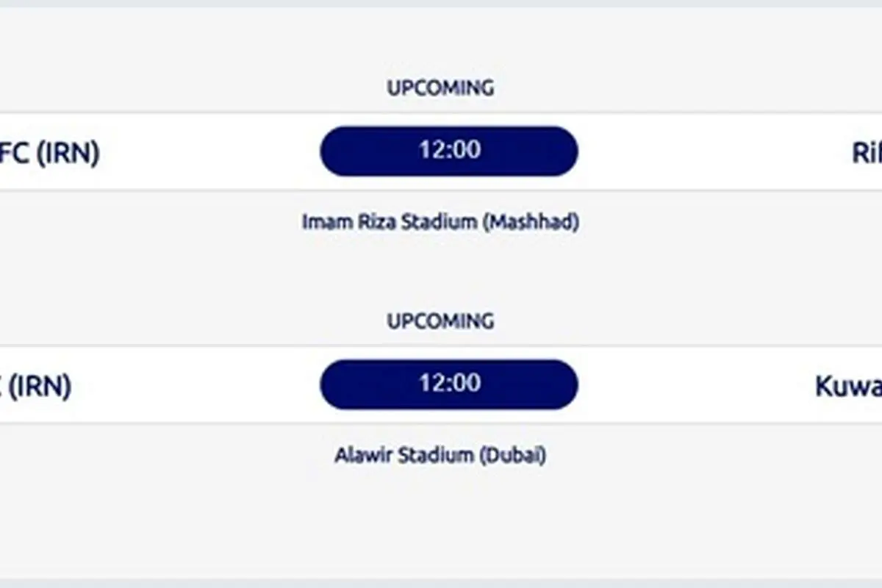Select the first UPCOMING status label
The height and width of the screenshot is (588, 882).
tap(441, 88)
